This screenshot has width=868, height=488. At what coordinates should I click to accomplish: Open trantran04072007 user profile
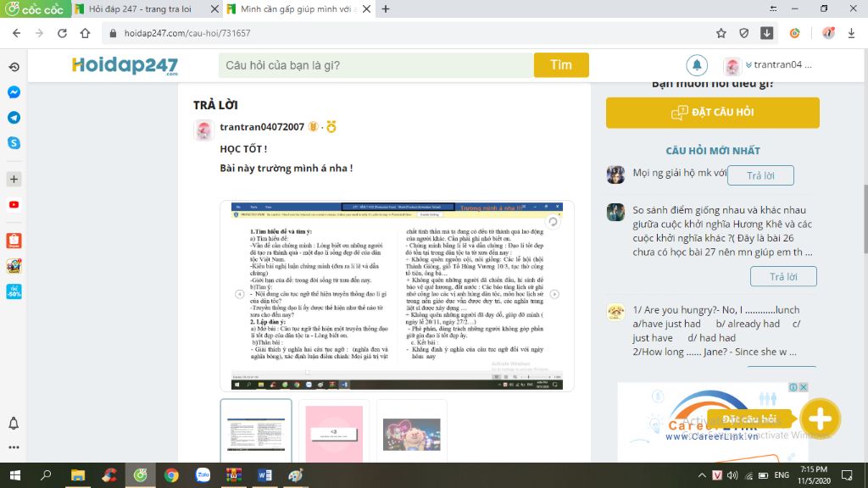point(262,127)
